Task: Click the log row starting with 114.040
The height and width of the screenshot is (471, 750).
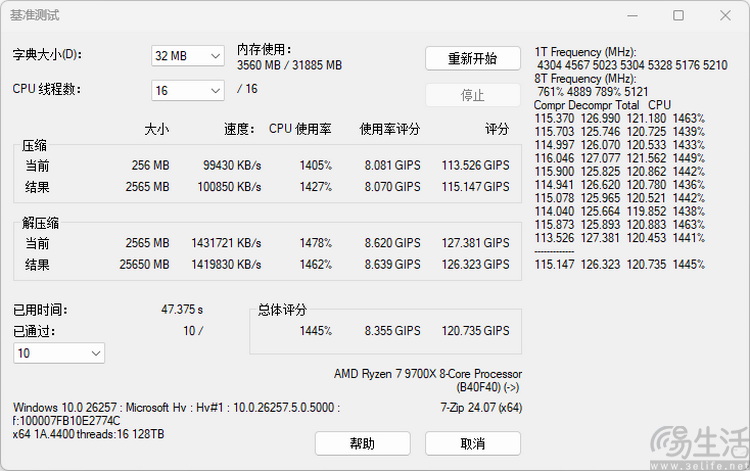Action: point(620,211)
